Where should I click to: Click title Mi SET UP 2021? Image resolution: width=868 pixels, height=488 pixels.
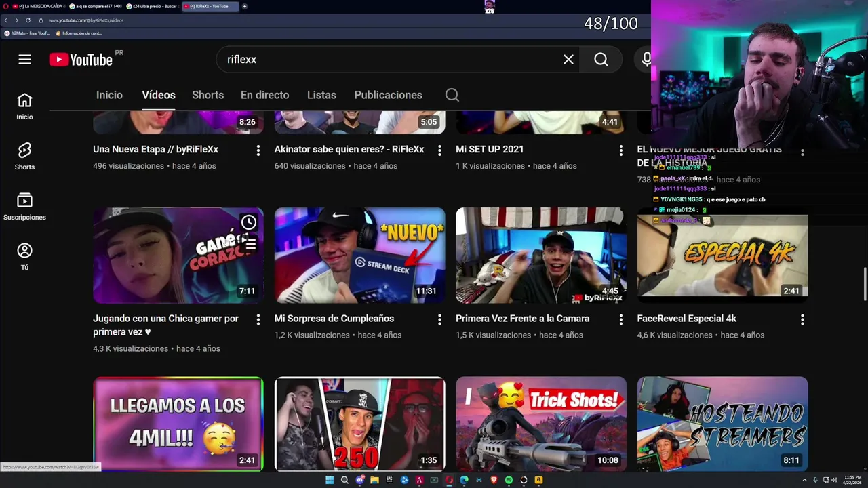[490, 149]
